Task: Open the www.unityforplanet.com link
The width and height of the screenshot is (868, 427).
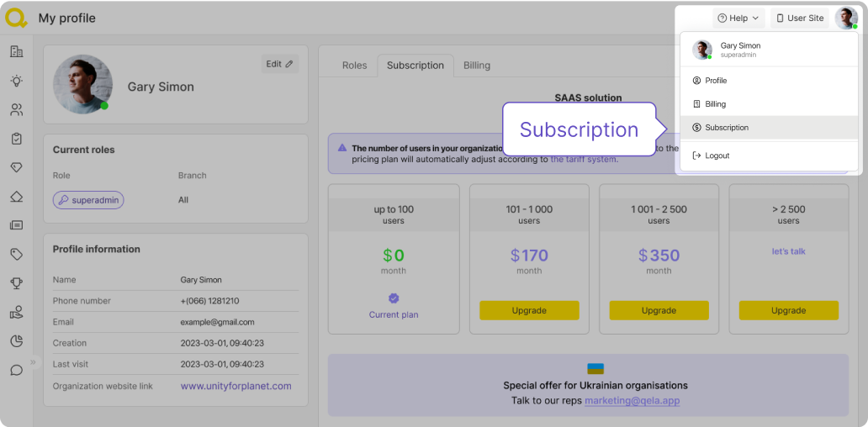Action: (x=236, y=386)
